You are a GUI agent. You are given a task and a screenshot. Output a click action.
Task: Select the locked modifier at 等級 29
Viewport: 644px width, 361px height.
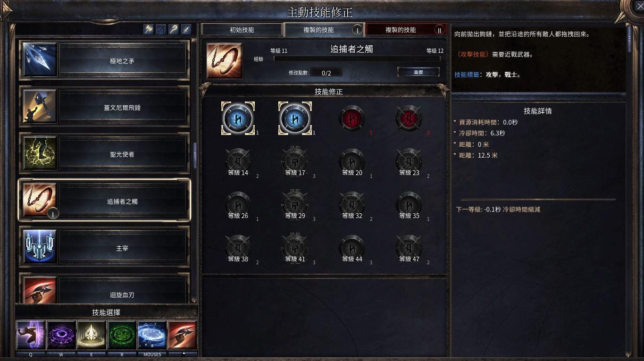pos(295,205)
